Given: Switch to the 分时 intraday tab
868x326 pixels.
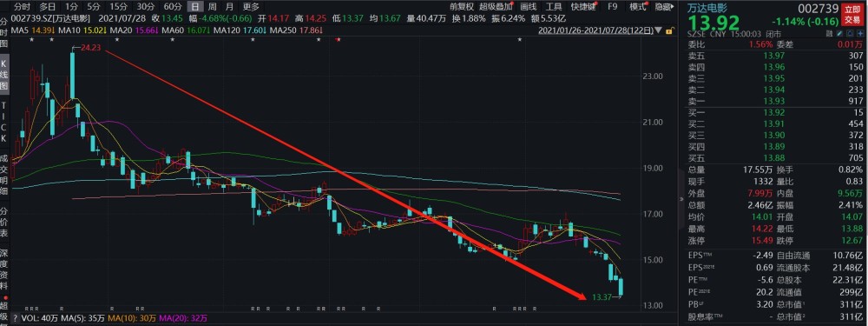Looking at the screenshot, I should [x=22, y=7].
